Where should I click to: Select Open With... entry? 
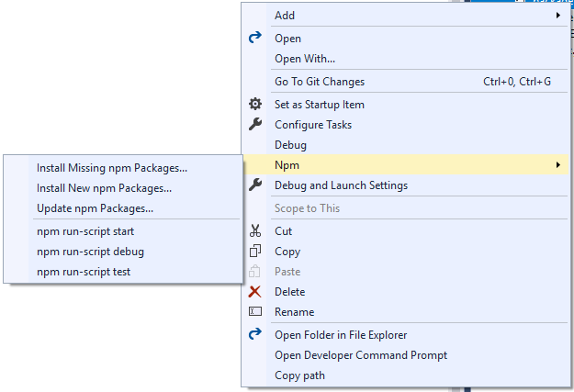(x=405, y=59)
